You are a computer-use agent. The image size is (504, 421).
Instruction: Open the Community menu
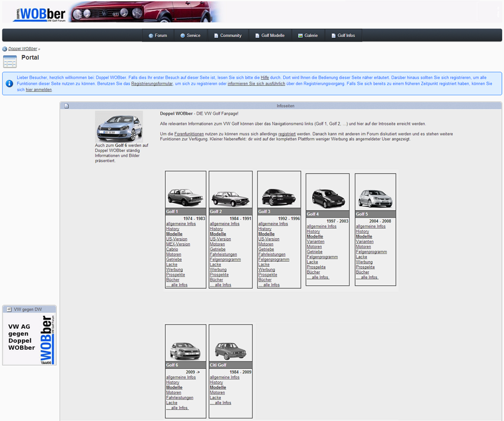coord(228,36)
